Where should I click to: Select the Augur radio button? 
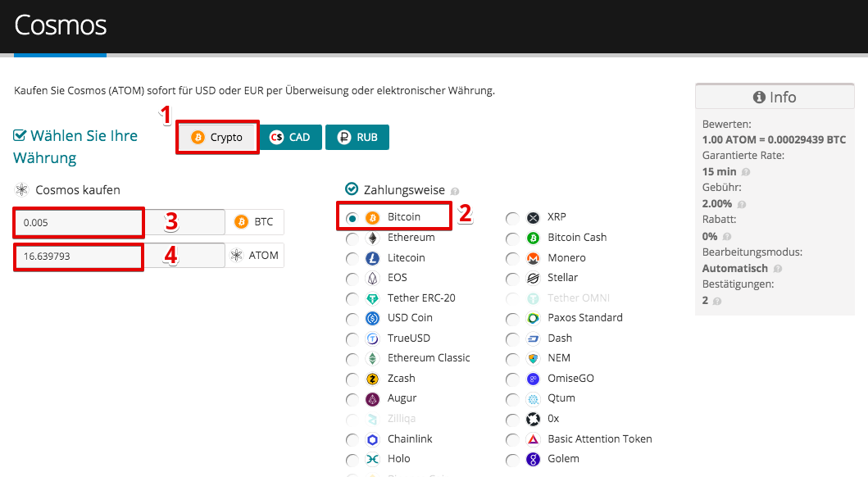coord(352,399)
